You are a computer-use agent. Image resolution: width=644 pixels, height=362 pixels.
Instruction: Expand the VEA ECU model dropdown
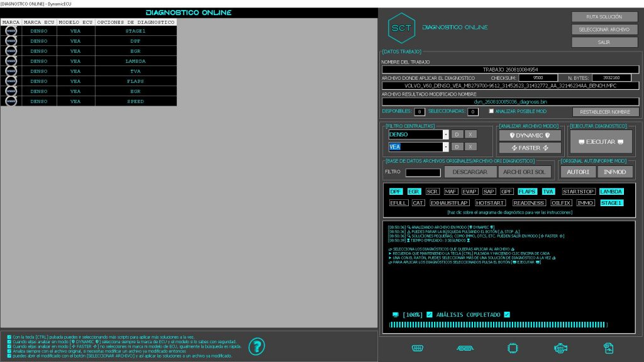point(446,147)
